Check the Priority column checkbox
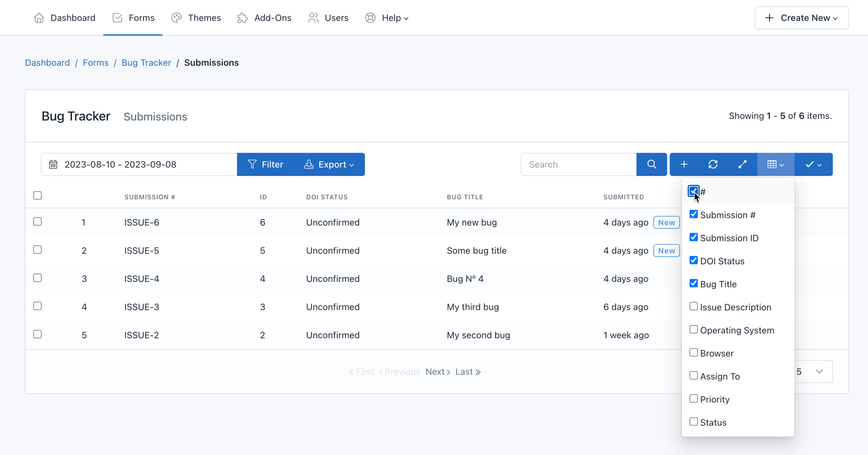The image size is (868, 455). click(693, 399)
